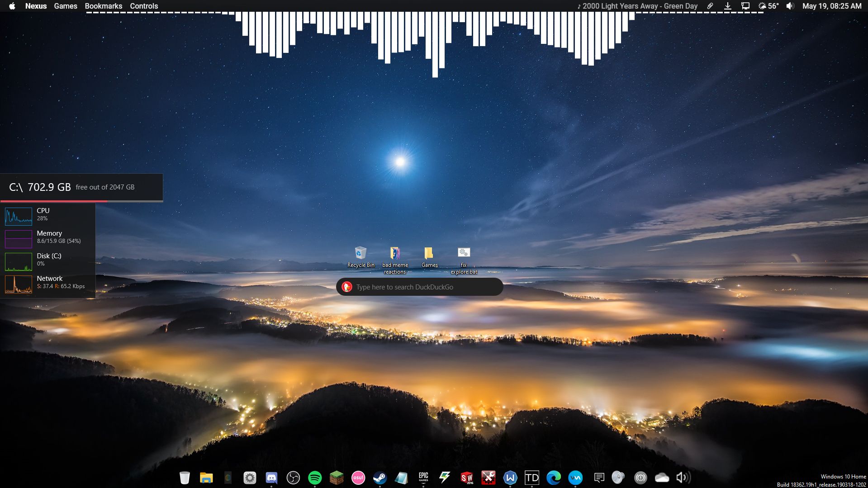
Task: Open the Bookmarks menu
Action: point(103,6)
